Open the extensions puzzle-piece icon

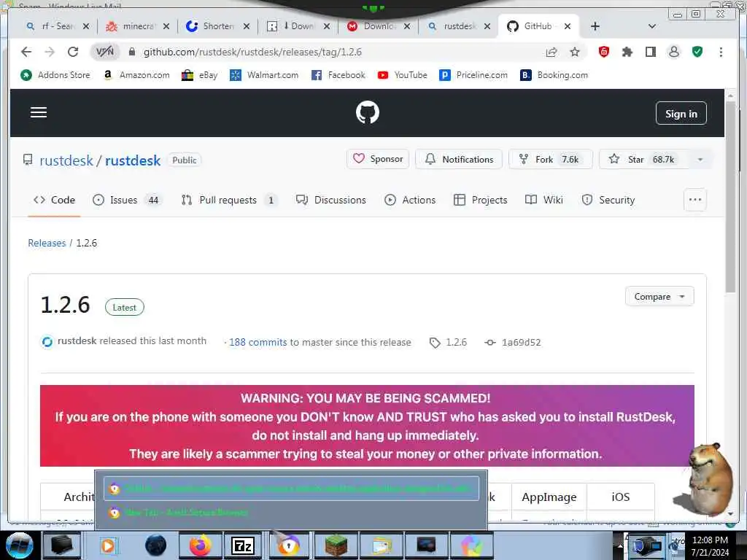point(627,52)
